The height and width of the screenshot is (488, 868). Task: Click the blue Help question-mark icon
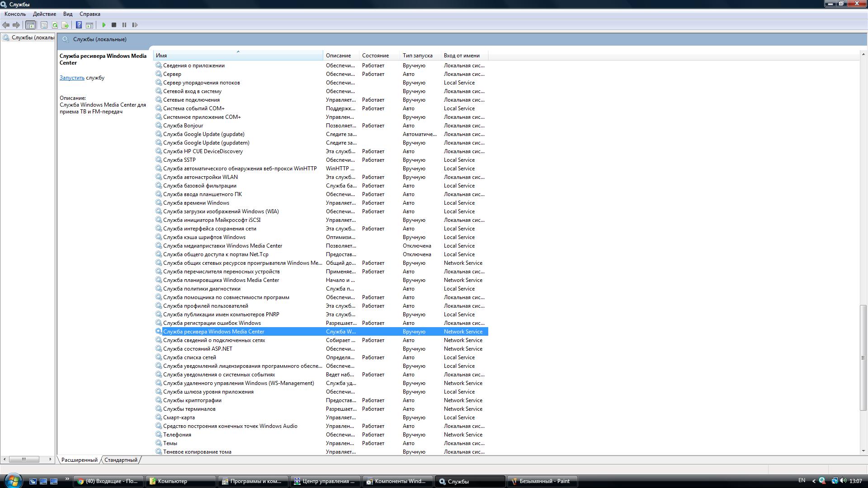(x=79, y=25)
